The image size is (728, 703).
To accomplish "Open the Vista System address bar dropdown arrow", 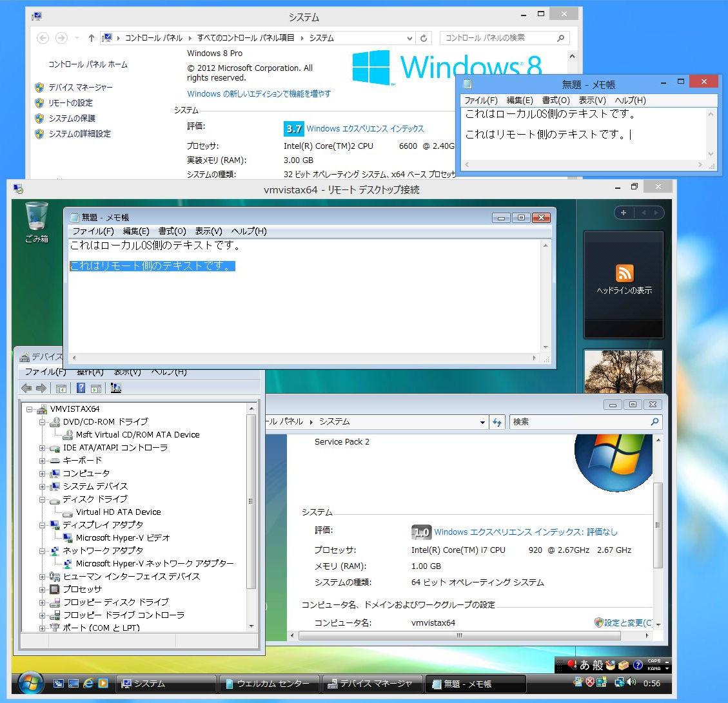I will (x=482, y=422).
